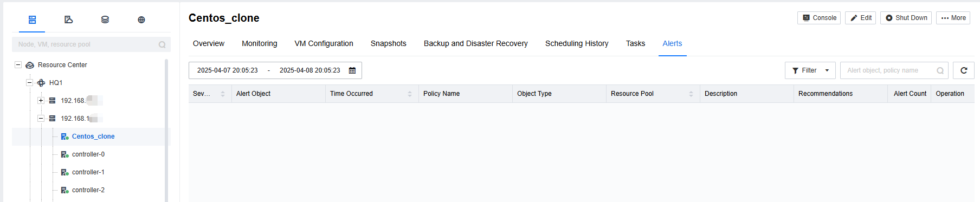Click the resource tree vertical scrollbar
980x202 pixels.
[x=166, y=130]
